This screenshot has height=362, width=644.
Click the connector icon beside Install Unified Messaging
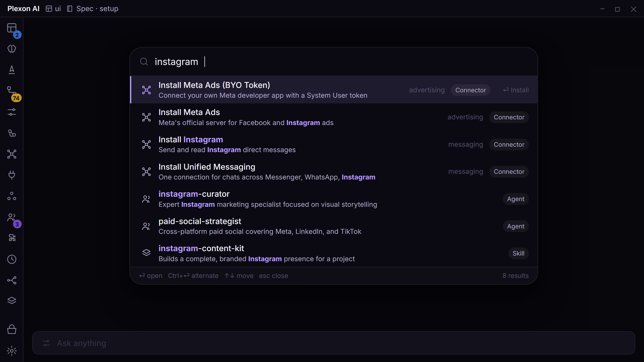(147, 172)
